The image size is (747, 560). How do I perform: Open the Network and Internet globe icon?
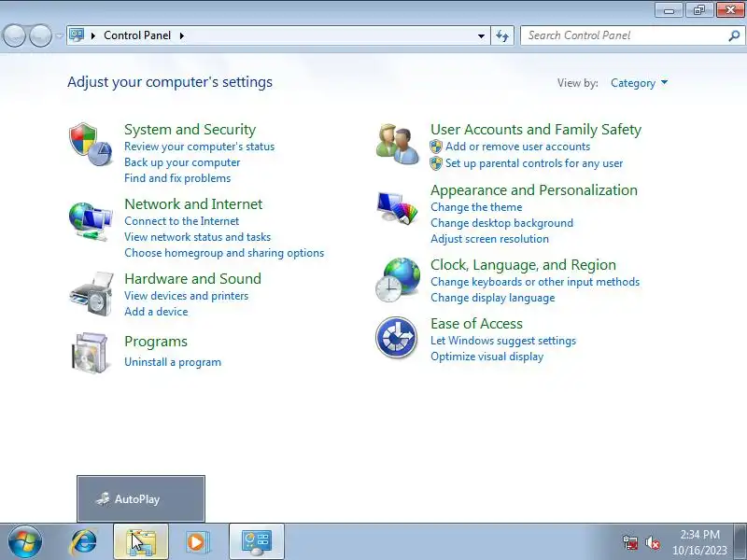tap(91, 222)
